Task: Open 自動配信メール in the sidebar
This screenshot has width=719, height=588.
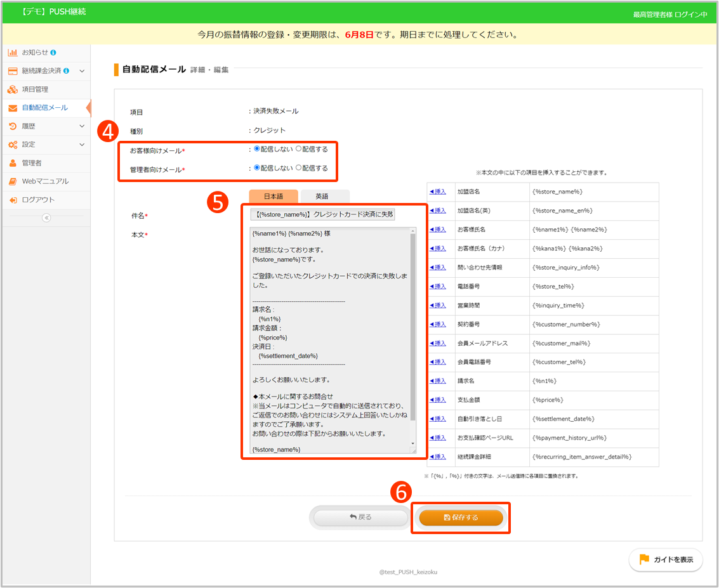Action: (x=46, y=108)
